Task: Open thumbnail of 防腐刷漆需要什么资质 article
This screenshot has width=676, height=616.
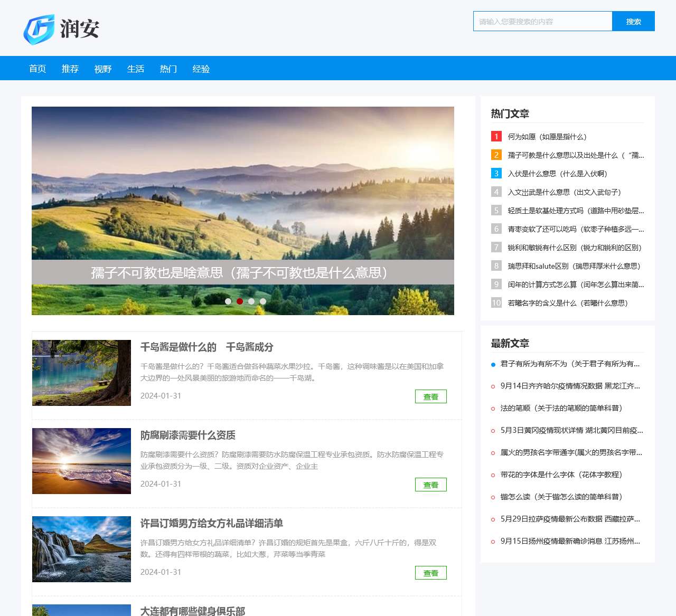Action: 81,461
